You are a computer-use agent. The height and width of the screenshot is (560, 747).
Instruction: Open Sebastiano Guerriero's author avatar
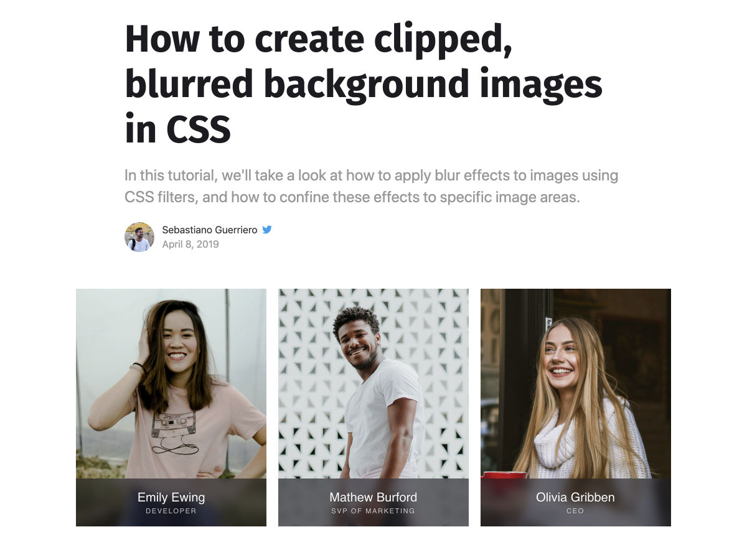pos(139,237)
